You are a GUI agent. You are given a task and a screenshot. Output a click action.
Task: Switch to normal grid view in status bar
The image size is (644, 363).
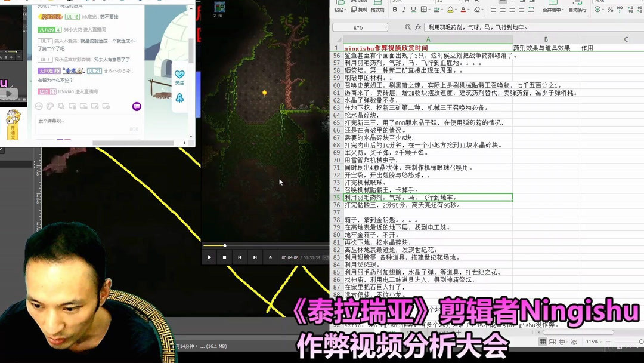[543, 342]
